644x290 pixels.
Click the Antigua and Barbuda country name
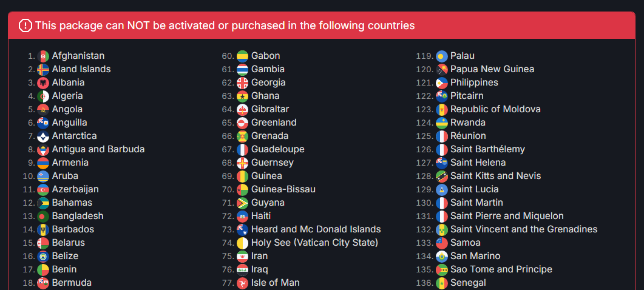(98, 149)
